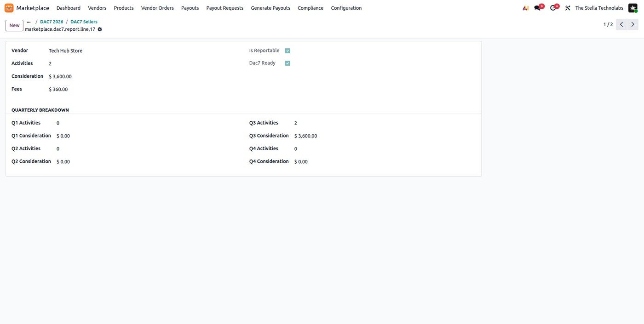
Task: Expand the breadcrumb ellipsis
Action: (x=29, y=22)
